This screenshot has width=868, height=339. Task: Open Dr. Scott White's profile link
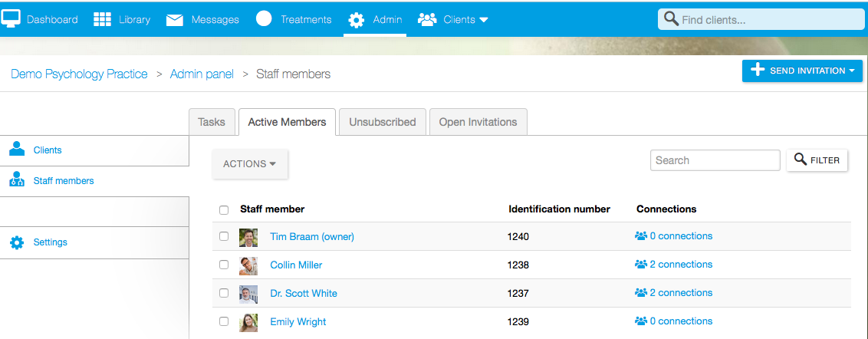[304, 293]
